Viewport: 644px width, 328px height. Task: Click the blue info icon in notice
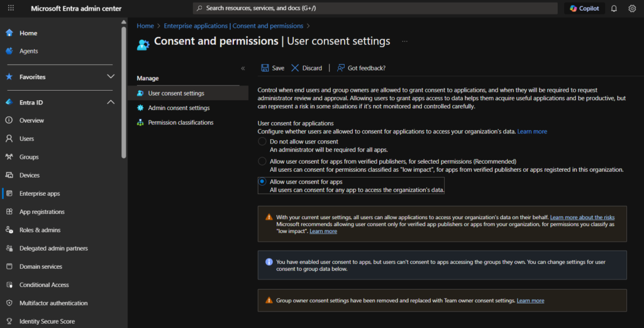pyautogui.click(x=269, y=262)
